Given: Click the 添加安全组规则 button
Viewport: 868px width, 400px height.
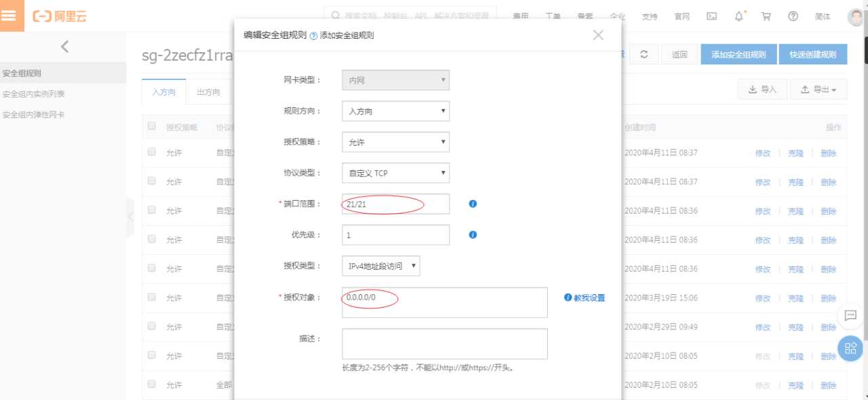Looking at the screenshot, I should point(738,54).
